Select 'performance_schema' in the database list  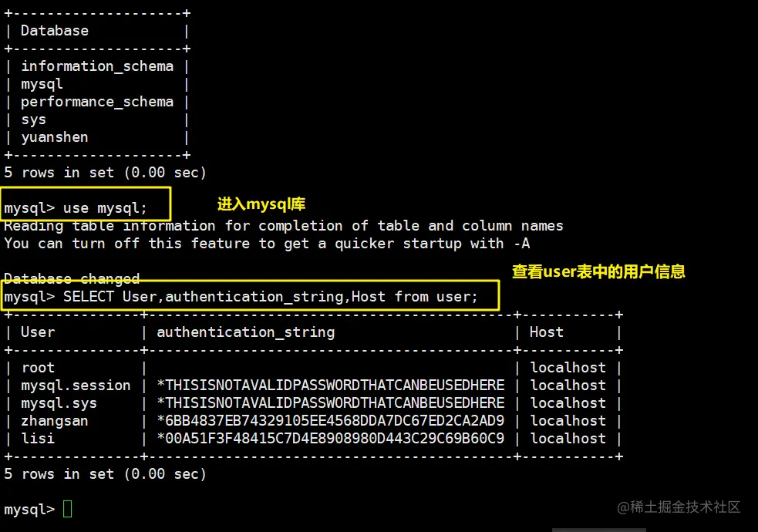[96, 102]
